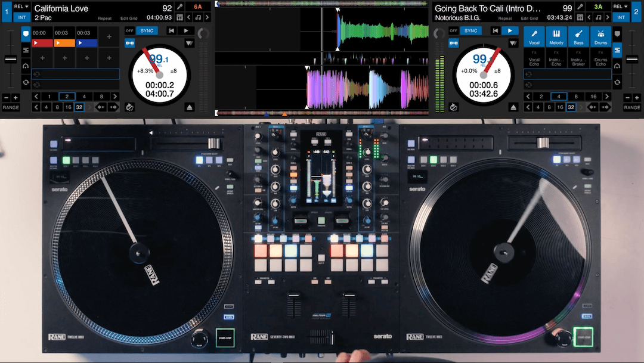Show next auto-loop sizes on deck 1

[x=115, y=97]
